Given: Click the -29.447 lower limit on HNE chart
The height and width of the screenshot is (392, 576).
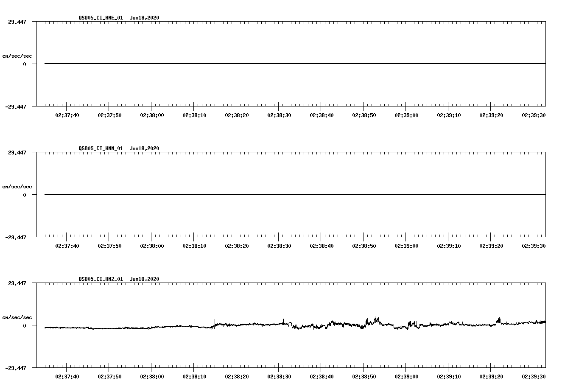Looking at the screenshot, I should (16, 107).
